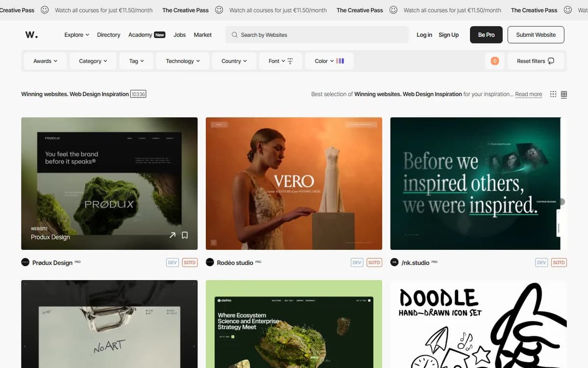Click the Rodéo studio avatar icon

(210, 263)
